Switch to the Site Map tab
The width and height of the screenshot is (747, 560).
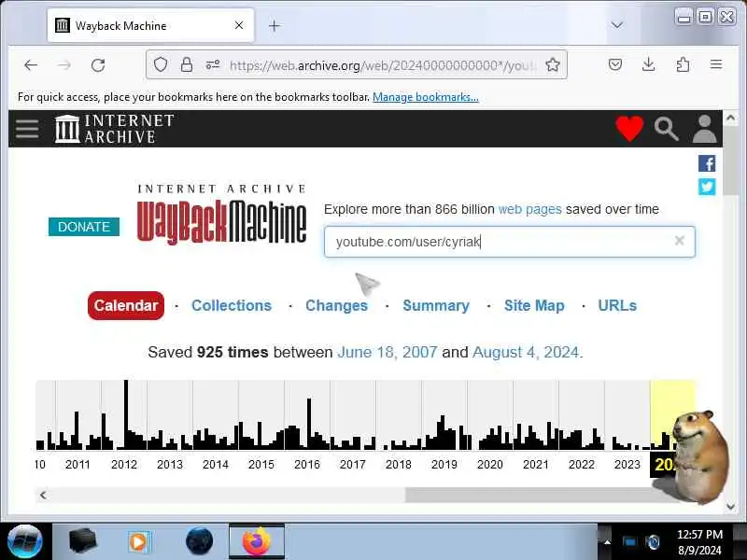point(534,305)
